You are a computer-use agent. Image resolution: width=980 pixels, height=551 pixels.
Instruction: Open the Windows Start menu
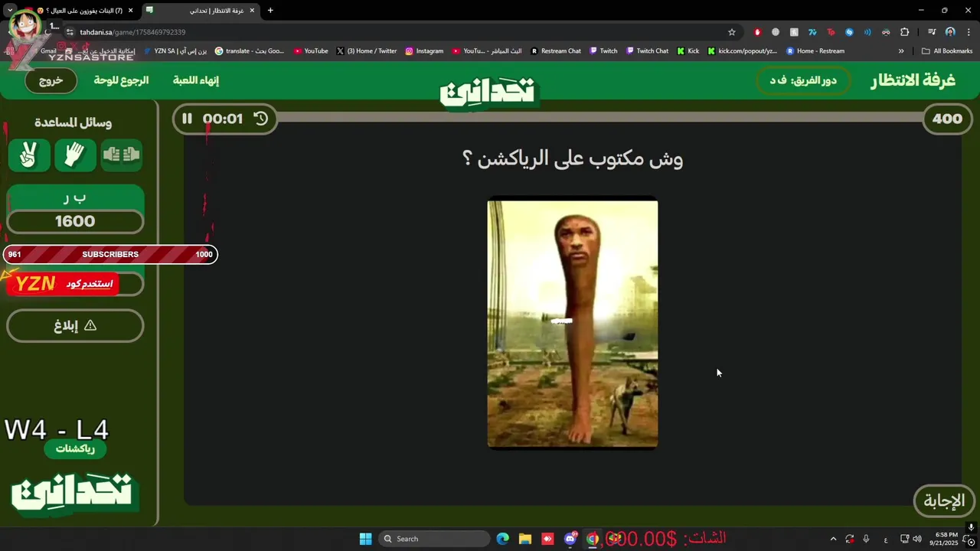coord(365,539)
